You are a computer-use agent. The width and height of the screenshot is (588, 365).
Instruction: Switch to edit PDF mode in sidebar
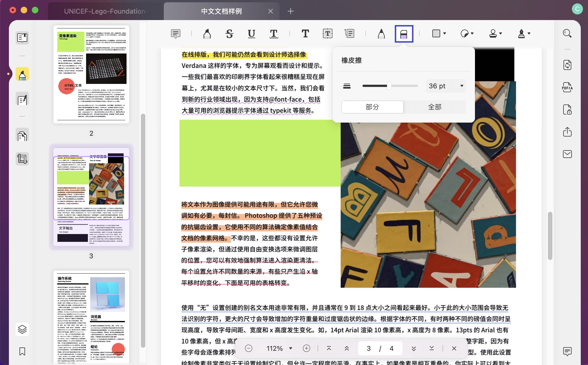(x=22, y=99)
